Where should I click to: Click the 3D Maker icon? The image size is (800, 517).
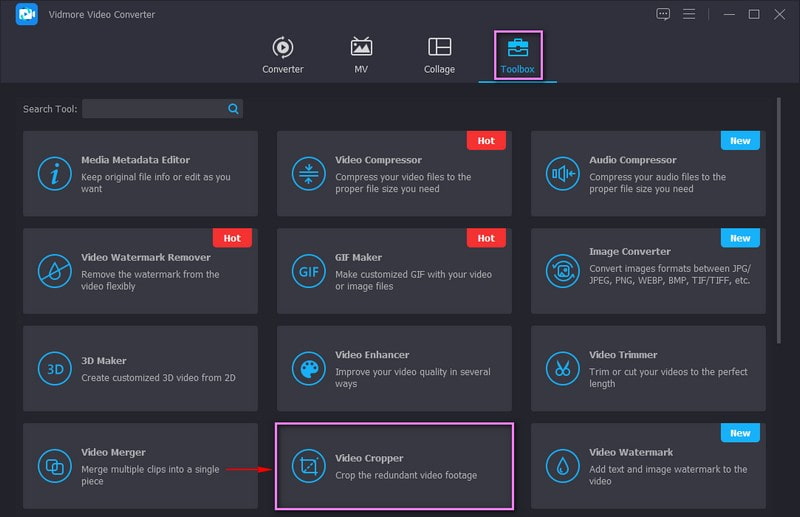(x=54, y=368)
